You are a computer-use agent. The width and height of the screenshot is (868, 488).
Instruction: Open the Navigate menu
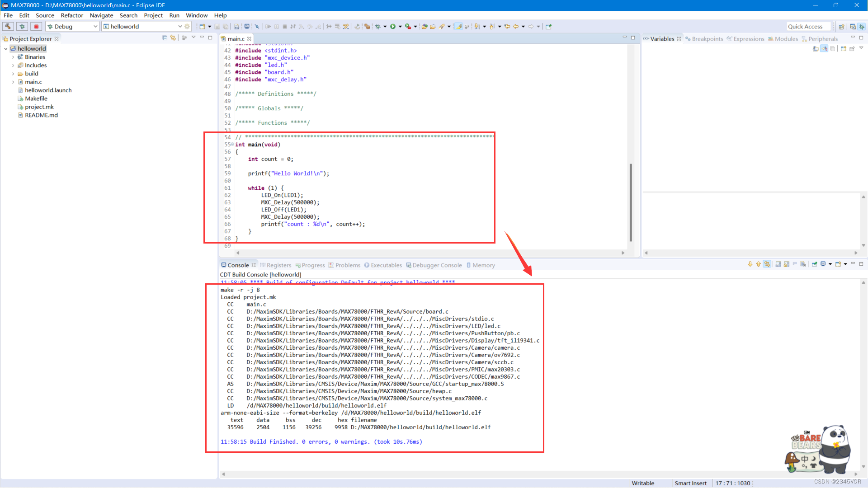click(101, 15)
